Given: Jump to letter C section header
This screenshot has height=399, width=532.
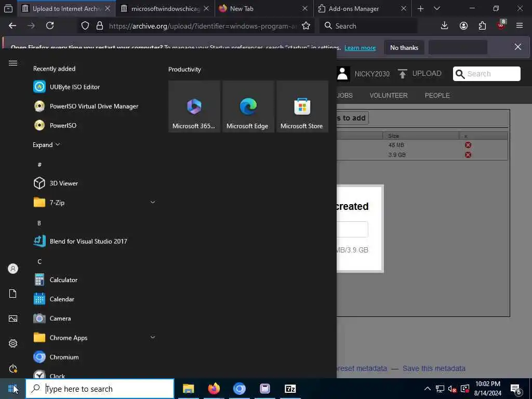Looking at the screenshot, I should click(x=39, y=262).
